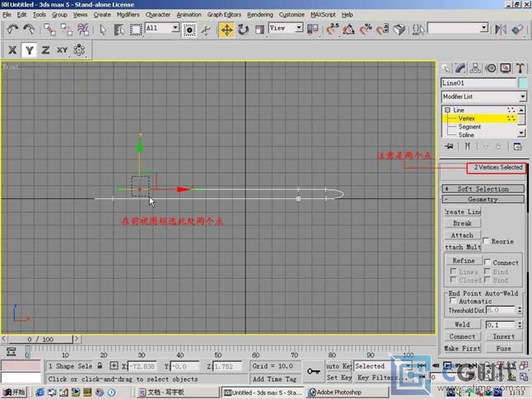Image resolution: width=532 pixels, height=399 pixels.
Task: Click the Insert button
Action: (504, 336)
